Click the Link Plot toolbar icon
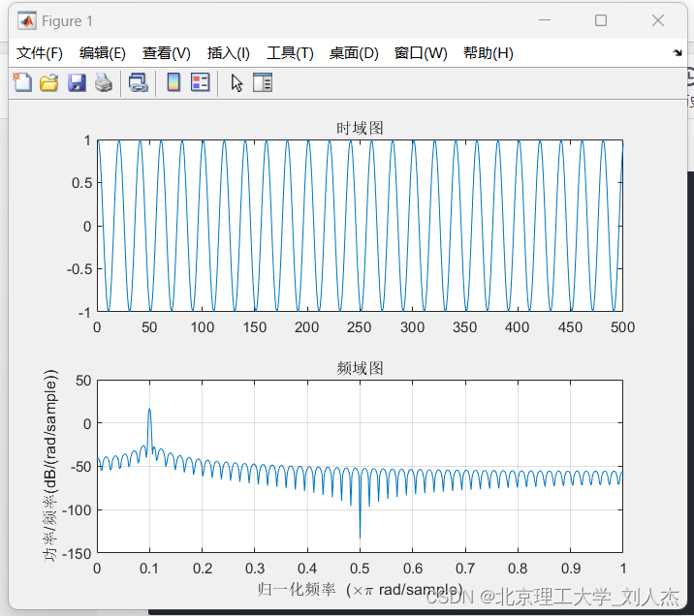This screenshot has width=694, height=616. (x=138, y=82)
